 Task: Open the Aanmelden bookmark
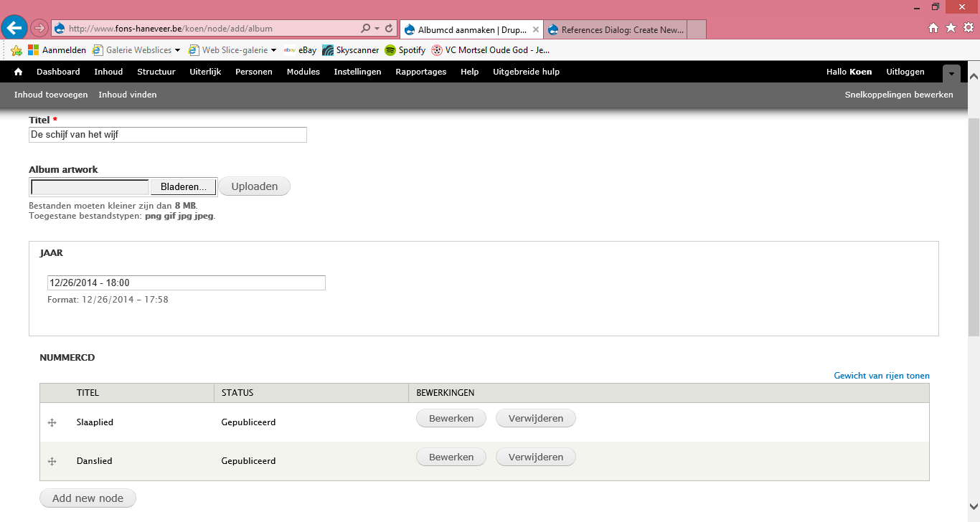coord(57,50)
